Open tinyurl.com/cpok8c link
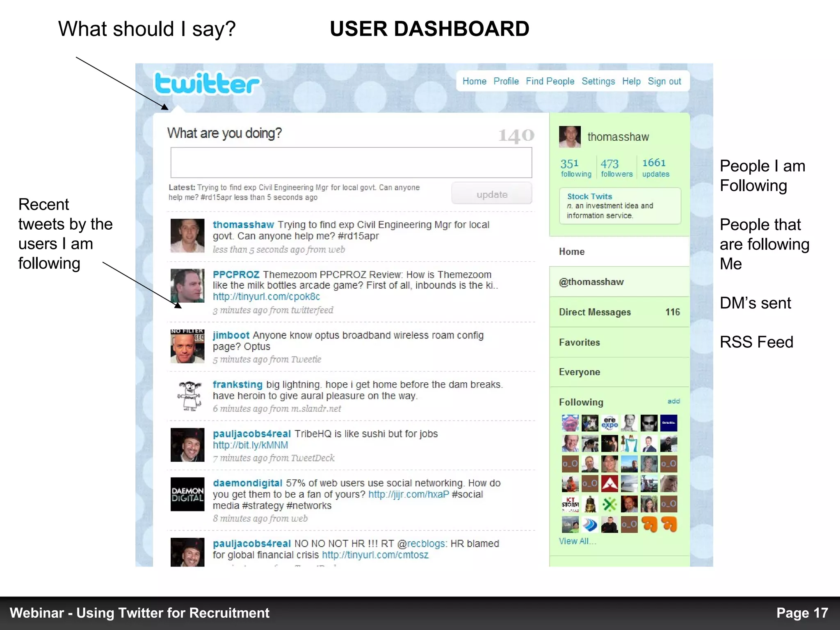This screenshot has width=840, height=630. (266, 297)
